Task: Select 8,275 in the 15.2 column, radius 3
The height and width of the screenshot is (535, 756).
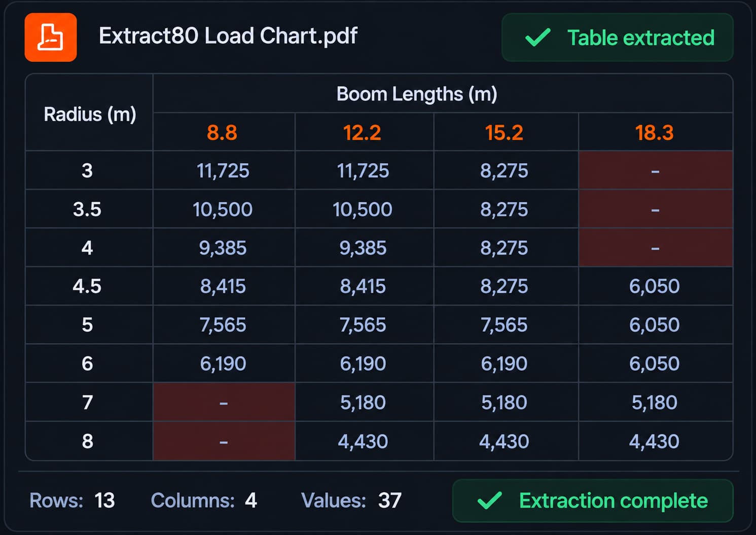Action: [505, 171]
